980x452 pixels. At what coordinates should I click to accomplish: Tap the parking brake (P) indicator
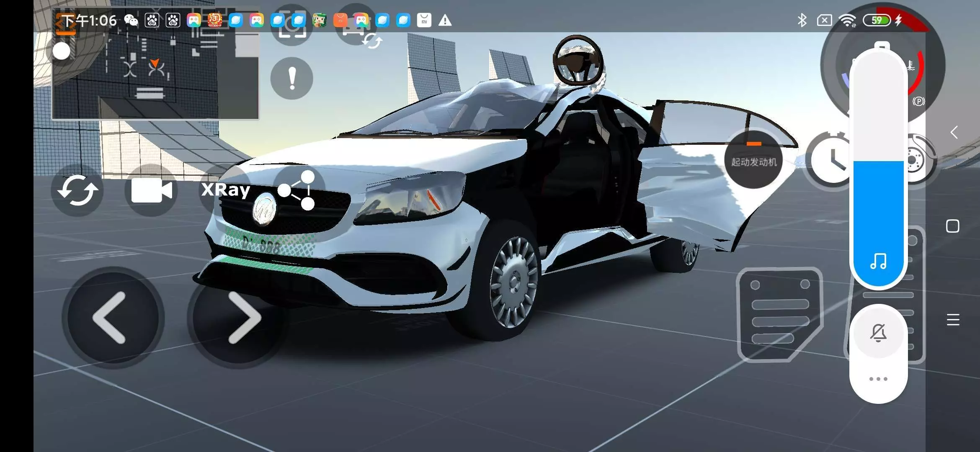[918, 101]
